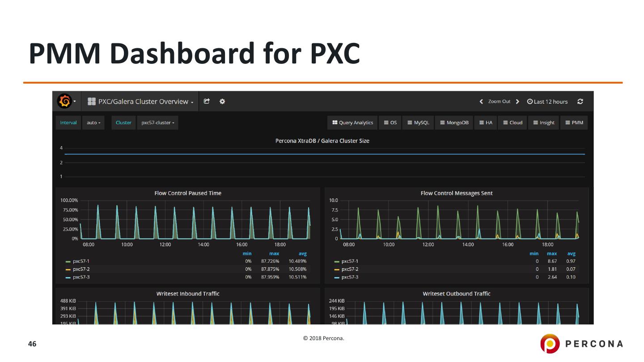Viewport: 644px width, 362px height.
Task: Click the 87.959% max value for pxc57-3
Action: (270, 277)
